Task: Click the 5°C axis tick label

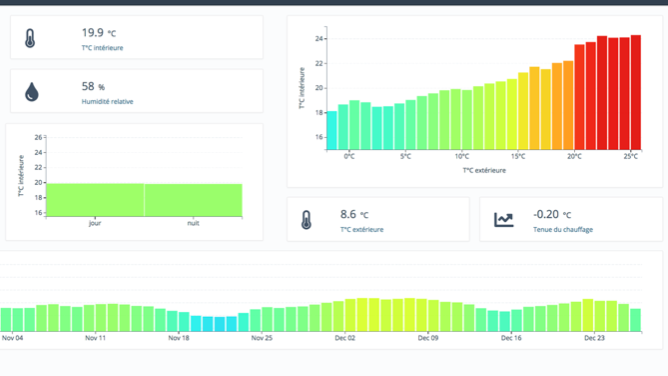Action: 406,156
